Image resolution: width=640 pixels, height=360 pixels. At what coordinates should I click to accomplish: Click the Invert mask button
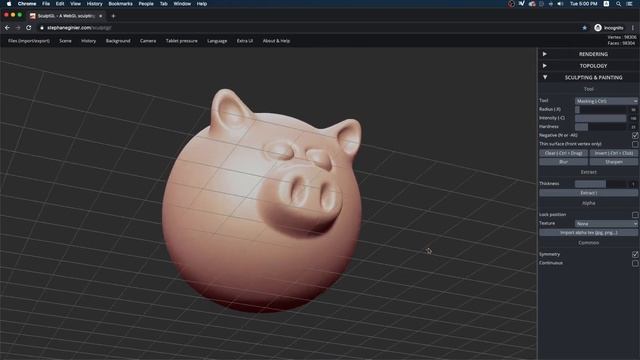tap(613, 153)
